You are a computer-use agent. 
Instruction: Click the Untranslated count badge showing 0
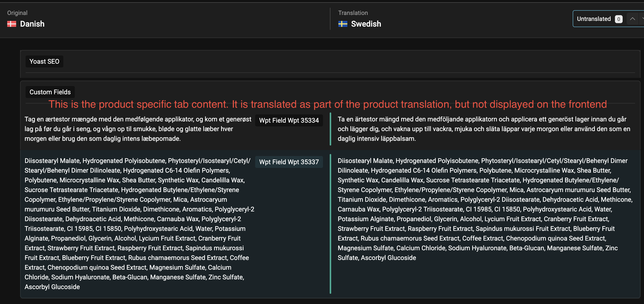tap(618, 19)
